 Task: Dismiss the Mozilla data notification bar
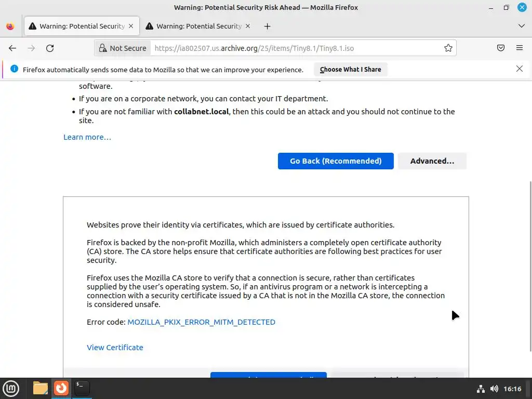[x=520, y=69]
